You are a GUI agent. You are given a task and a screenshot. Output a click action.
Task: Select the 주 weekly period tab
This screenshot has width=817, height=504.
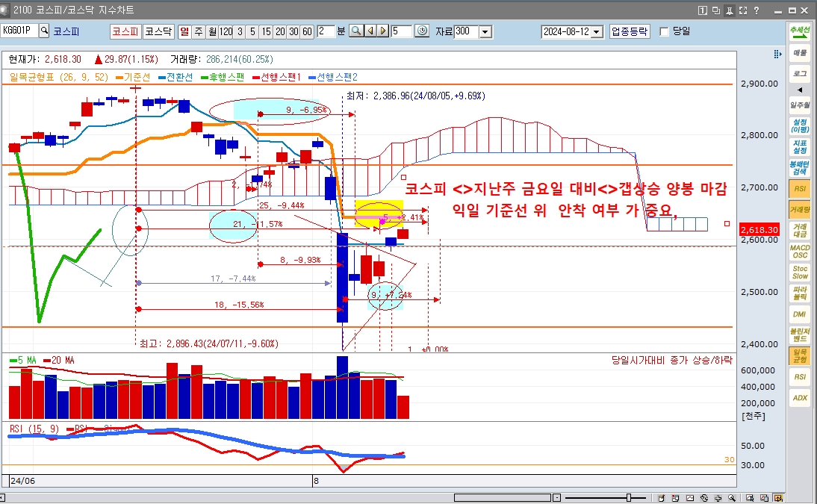coord(199,31)
